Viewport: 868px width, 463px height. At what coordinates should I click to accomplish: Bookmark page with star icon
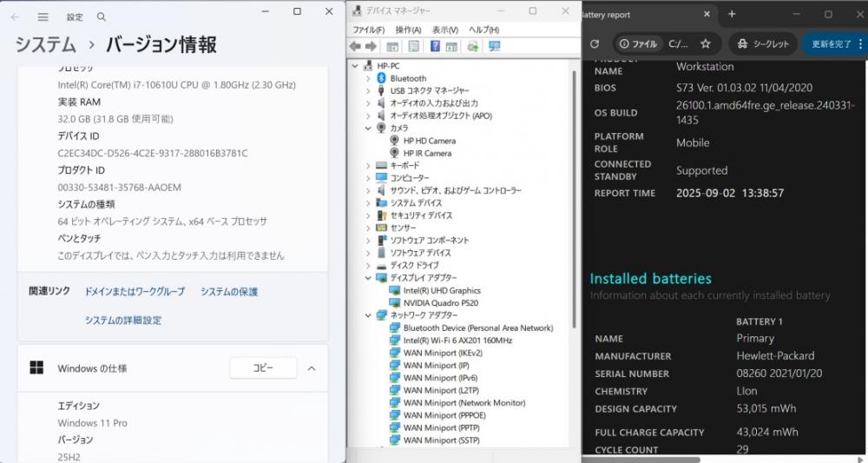[x=705, y=43]
